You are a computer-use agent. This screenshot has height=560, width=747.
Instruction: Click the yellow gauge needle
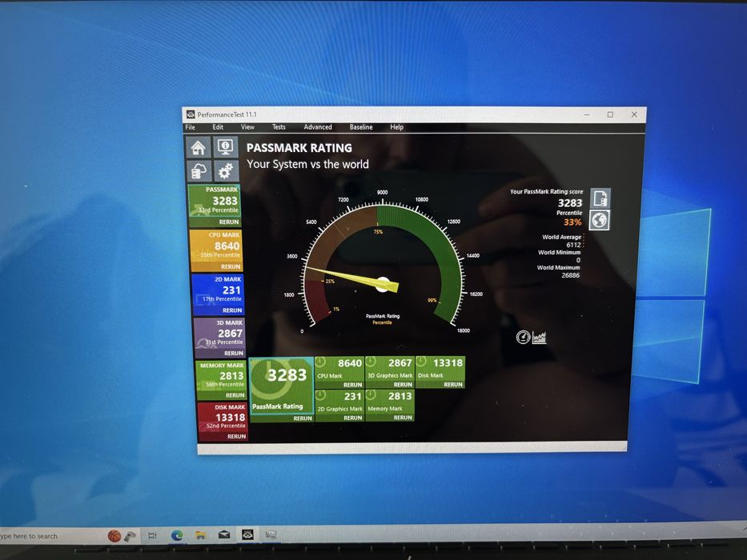pyautogui.click(x=351, y=278)
